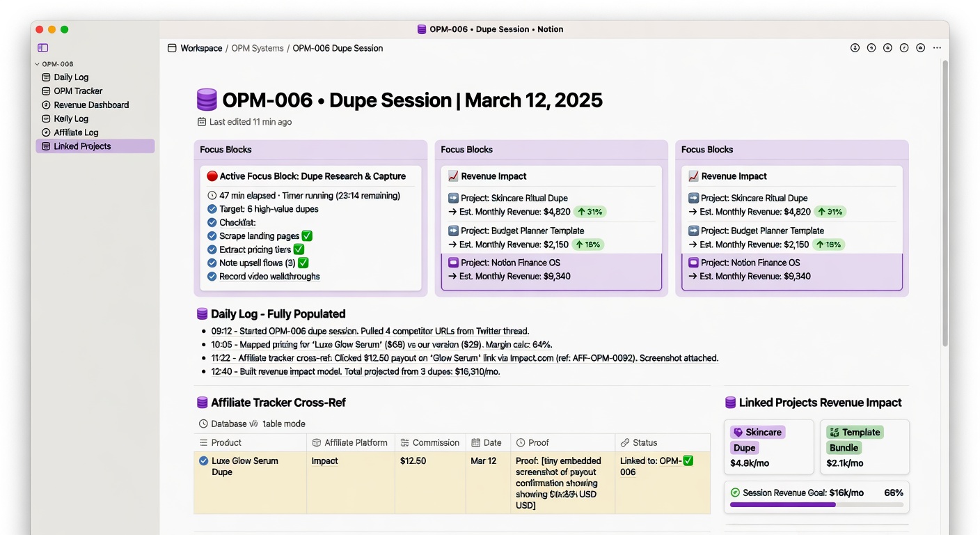Click the Workspace breadcrumb page icon
Image resolution: width=980 pixels, height=535 pixels.
pyautogui.click(x=172, y=48)
